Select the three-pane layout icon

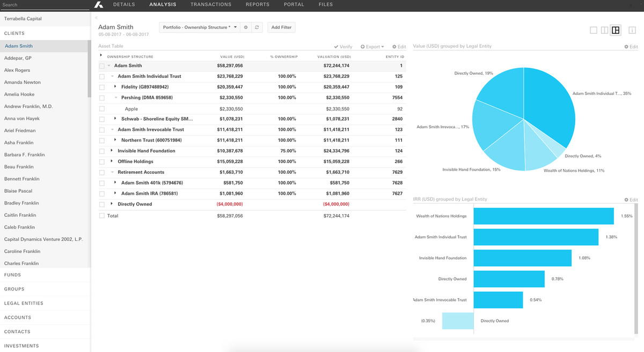pyautogui.click(x=616, y=30)
